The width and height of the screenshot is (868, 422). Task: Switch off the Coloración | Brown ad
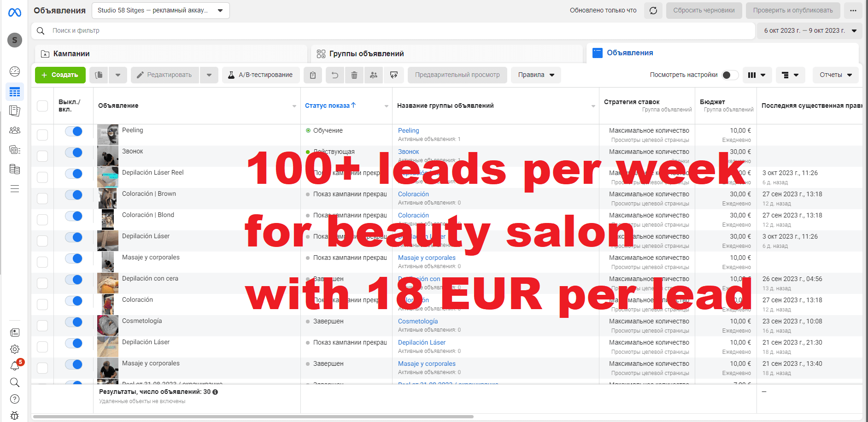tap(74, 195)
